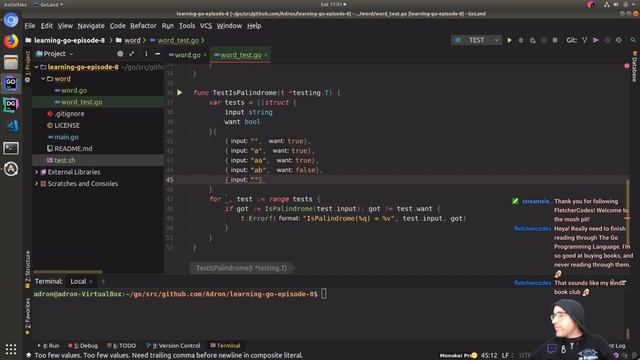640x360 pixels.
Task: Expand Scratches and Consoles node
Action: (x=37, y=184)
